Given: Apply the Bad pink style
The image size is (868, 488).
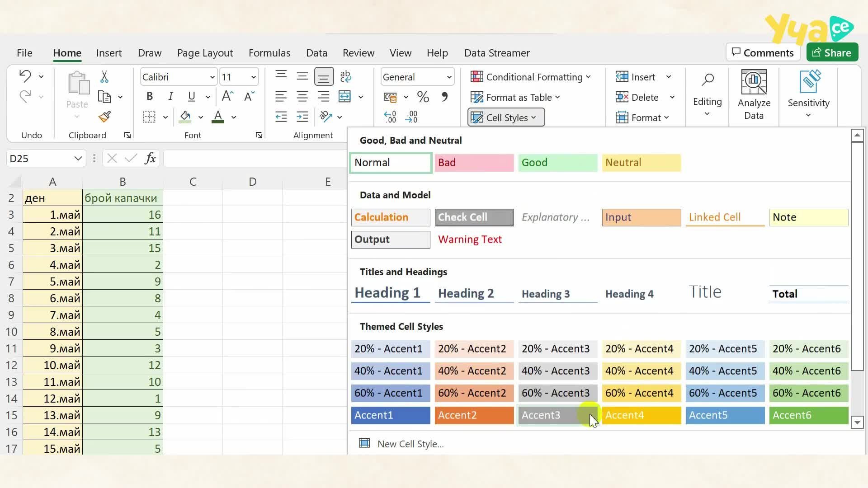Looking at the screenshot, I should point(474,163).
